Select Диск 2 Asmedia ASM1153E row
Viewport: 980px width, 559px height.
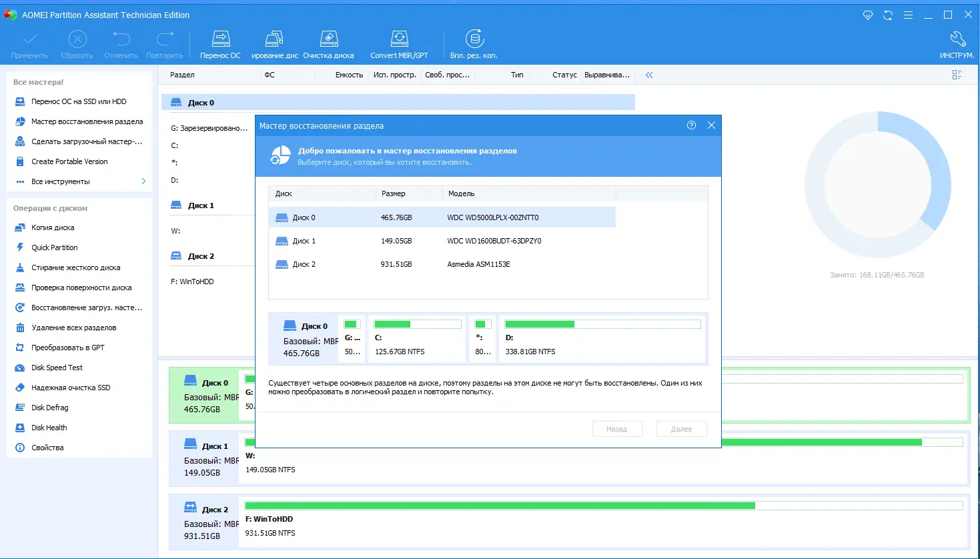[x=442, y=264]
